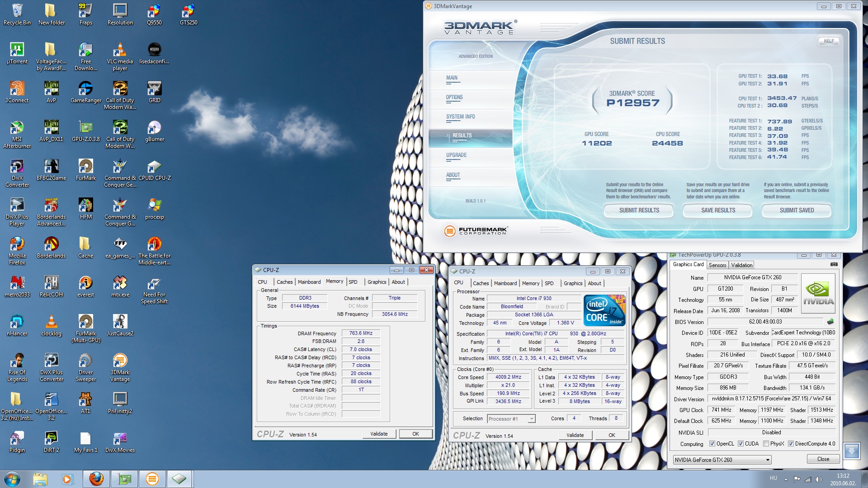Viewport: 868px width, 488px height.
Task: Click the BIOS version save icon
Action: pyautogui.click(x=830, y=322)
